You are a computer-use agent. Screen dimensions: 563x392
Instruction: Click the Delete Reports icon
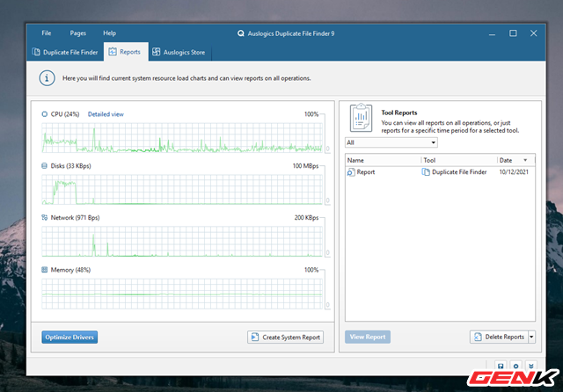[478, 337]
